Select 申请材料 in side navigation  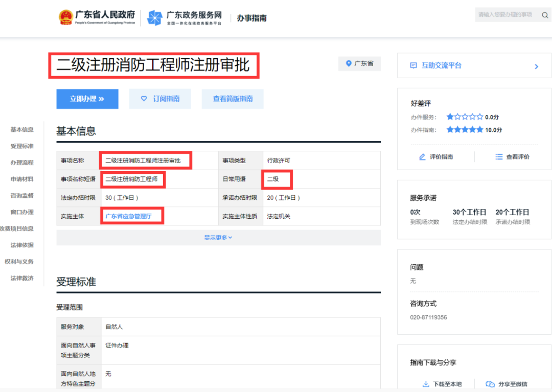point(22,179)
